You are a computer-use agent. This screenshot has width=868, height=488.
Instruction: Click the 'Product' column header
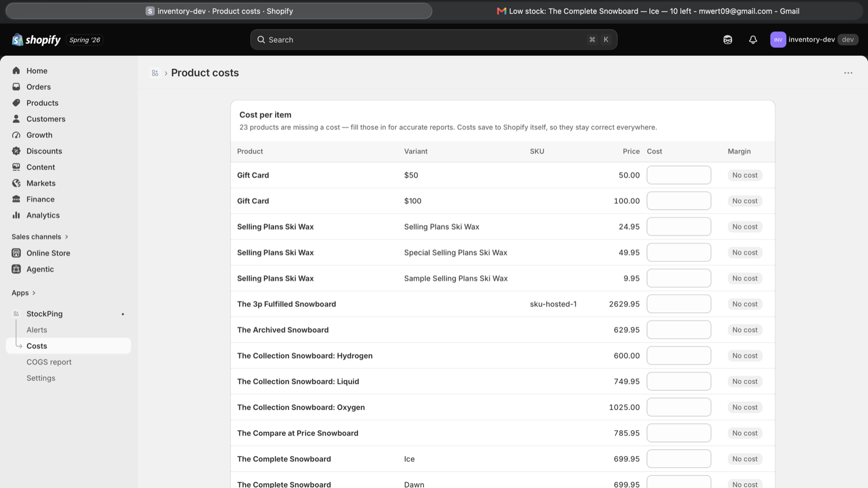250,151
